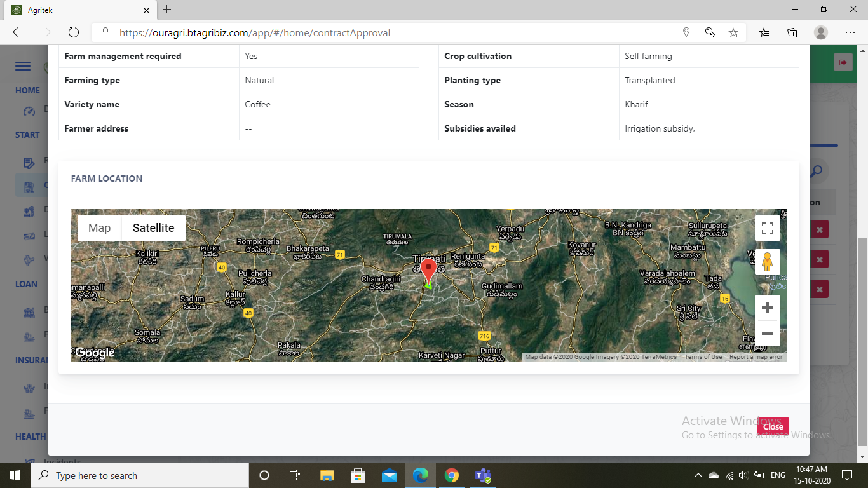The width and height of the screenshot is (868, 488).
Task: Click HOME section in sidebar
Action: (27, 90)
